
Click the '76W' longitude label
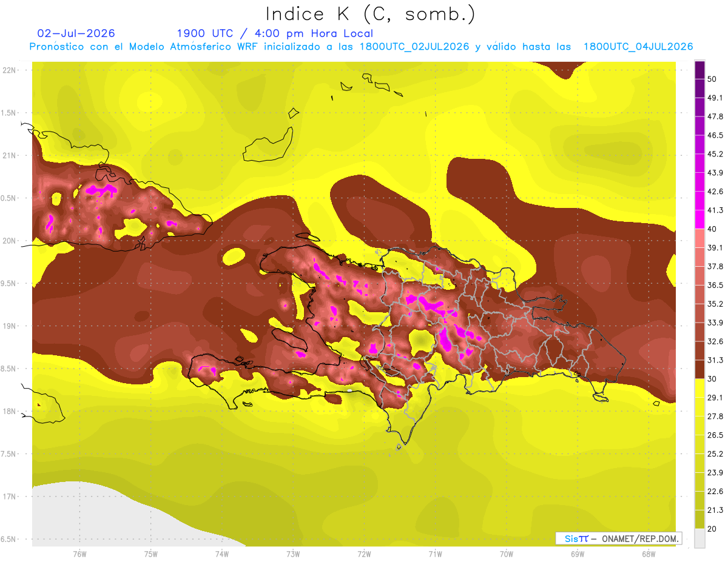pos(79,554)
